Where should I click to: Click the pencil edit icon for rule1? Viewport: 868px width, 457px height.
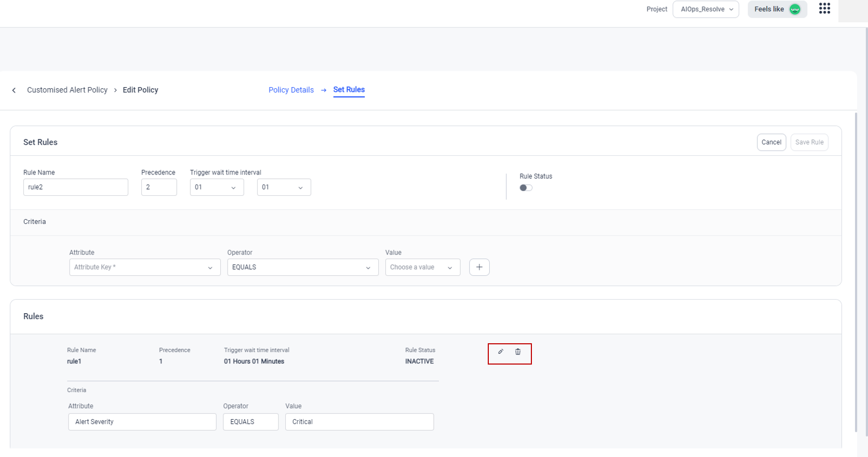[x=501, y=352]
